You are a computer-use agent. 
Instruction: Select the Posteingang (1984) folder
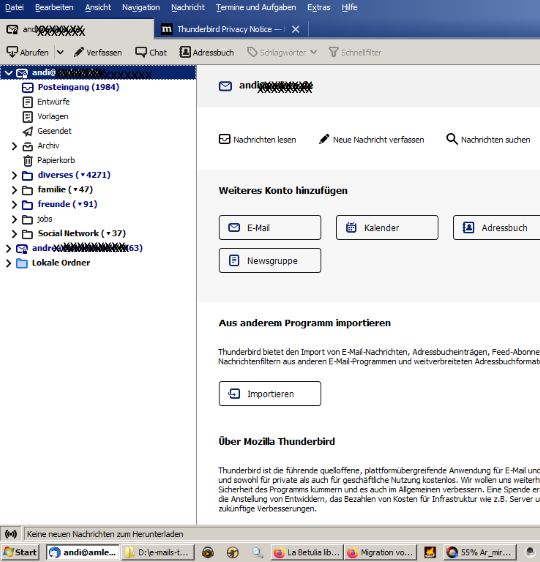pyautogui.click(x=78, y=87)
